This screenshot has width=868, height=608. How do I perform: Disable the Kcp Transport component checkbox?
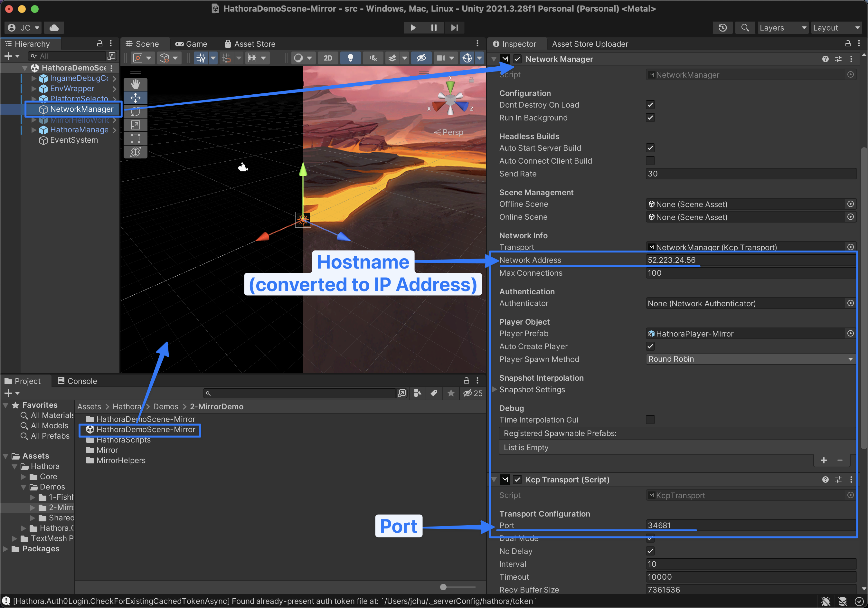[x=518, y=480]
